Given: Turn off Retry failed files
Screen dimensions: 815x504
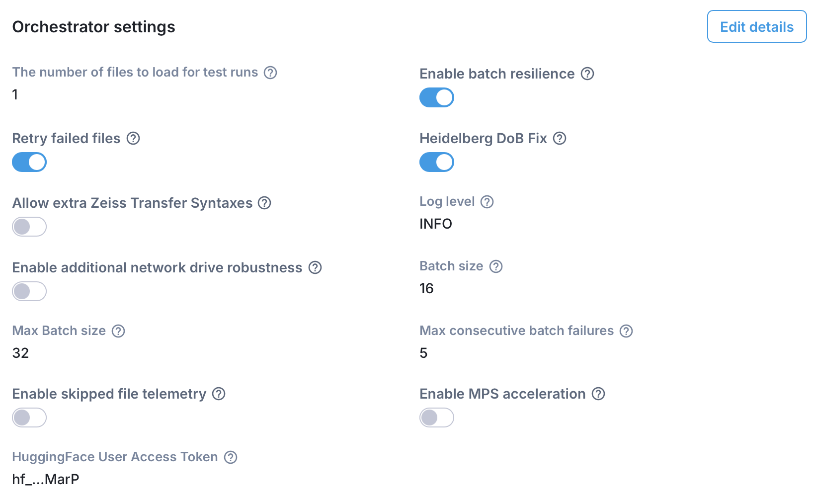Looking at the screenshot, I should (x=29, y=162).
